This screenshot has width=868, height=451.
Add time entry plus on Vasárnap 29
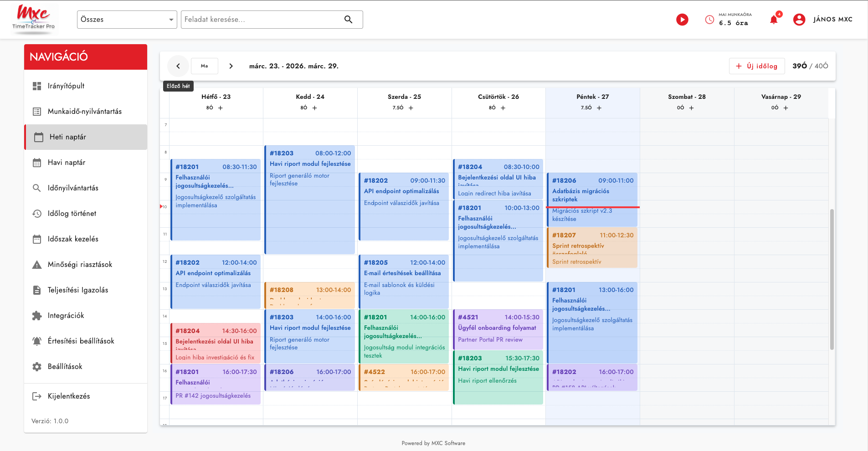pos(786,108)
